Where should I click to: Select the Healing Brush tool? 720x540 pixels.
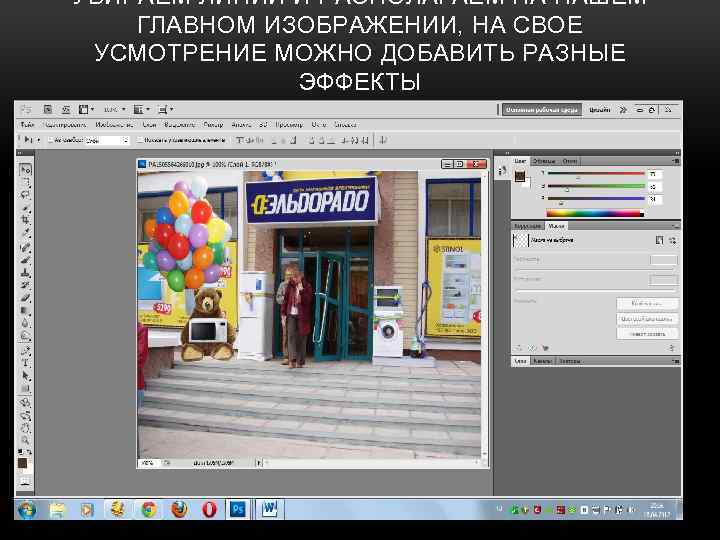click(25, 248)
